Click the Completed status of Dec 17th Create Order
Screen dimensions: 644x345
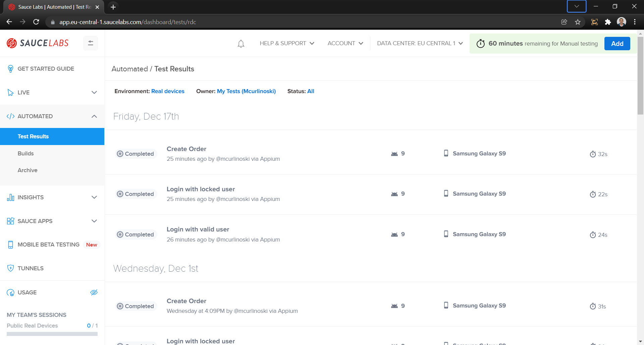tap(136, 154)
